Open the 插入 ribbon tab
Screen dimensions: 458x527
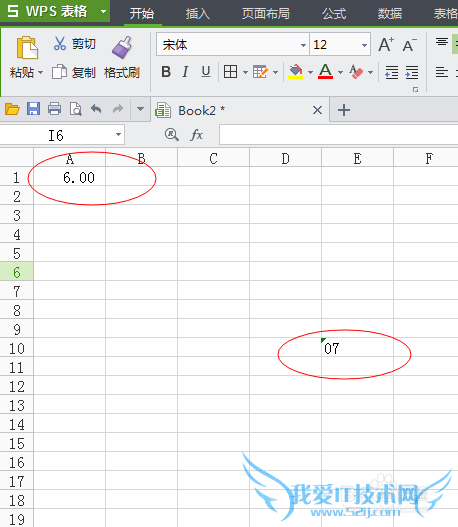pyautogui.click(x=198, y=13)
